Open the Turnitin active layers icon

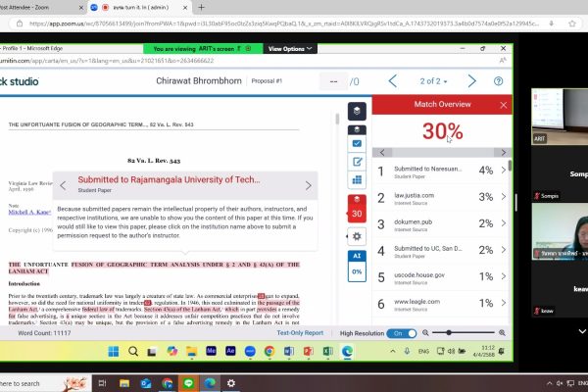tap(357, 111)
